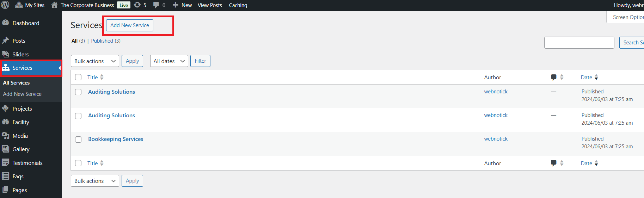The image size is (644, 198).
Task: Click the comments bubble icon in admin bar
Action: coord(156,5)
